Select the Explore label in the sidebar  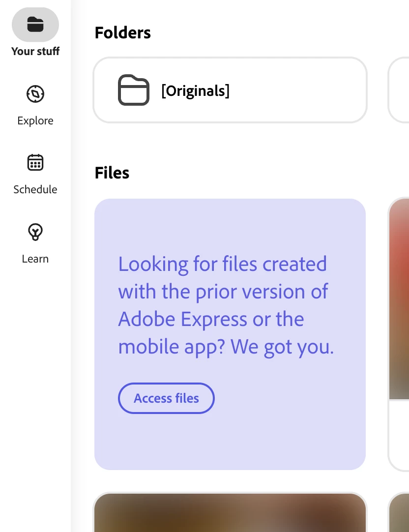[x=35, y=121]
